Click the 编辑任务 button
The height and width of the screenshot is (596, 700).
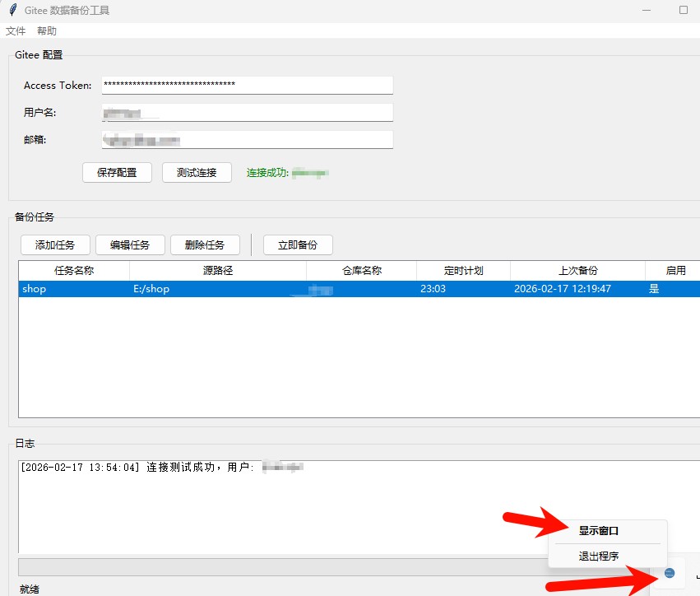tap(130, 244)
